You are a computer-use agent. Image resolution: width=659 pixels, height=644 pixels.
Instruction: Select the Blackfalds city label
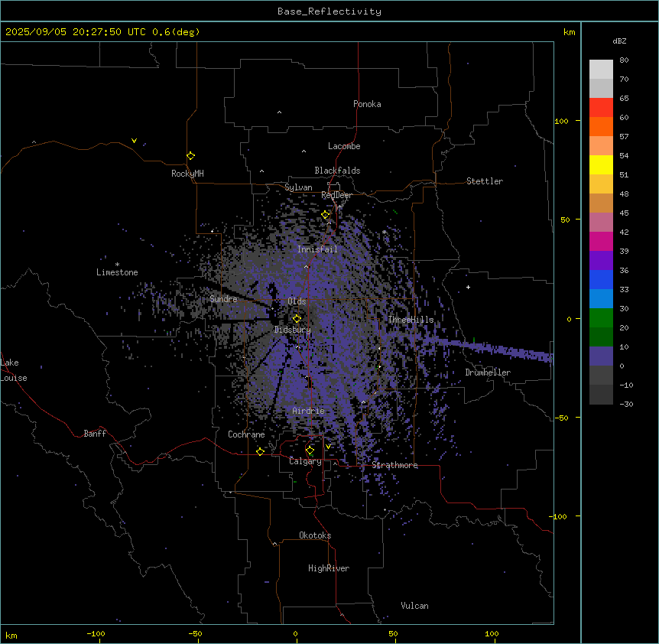[x=337, y=171]
